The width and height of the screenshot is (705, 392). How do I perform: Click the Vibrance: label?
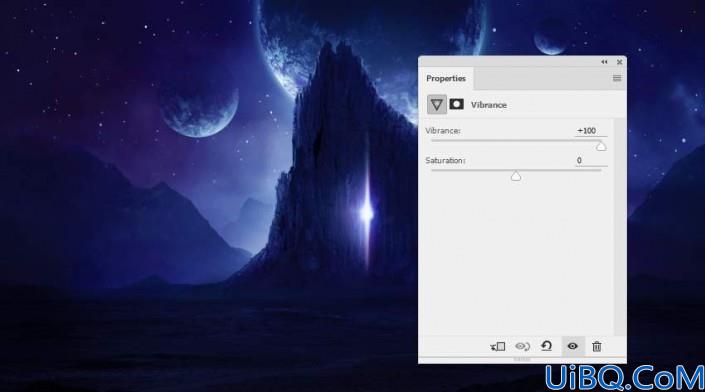pyautogui.click(x=443, y=131)
